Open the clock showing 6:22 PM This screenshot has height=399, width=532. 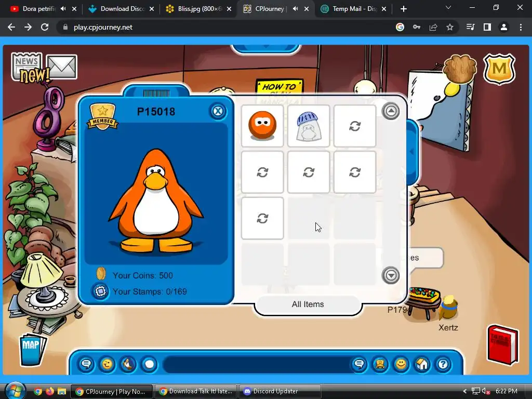pos(506,391)
